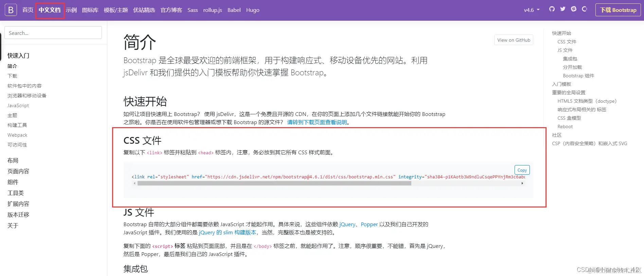Open the Popper link
The height and width of the screenshot is (276, 644).
tap(369, 224)
